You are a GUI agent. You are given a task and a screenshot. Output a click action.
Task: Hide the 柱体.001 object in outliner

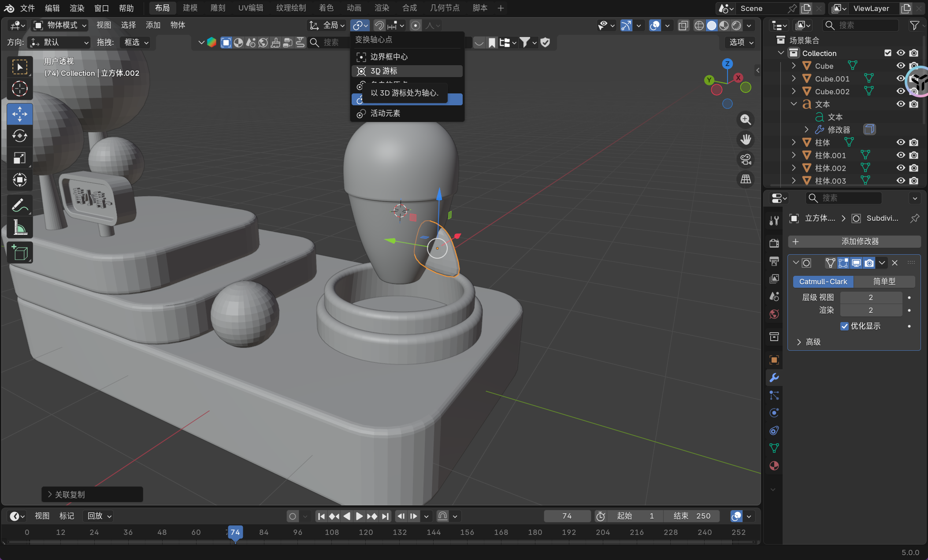point(901,155)
